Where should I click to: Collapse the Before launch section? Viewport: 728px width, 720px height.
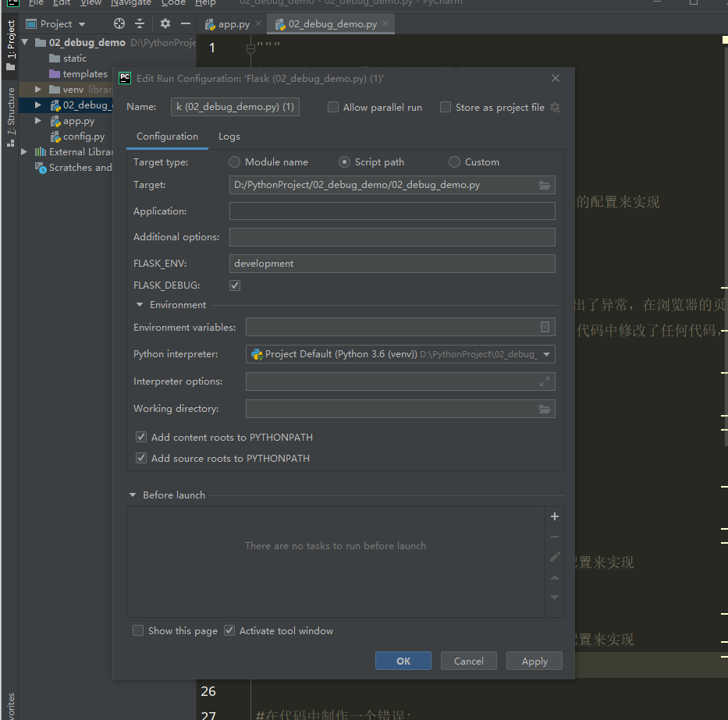coord(133,495)
